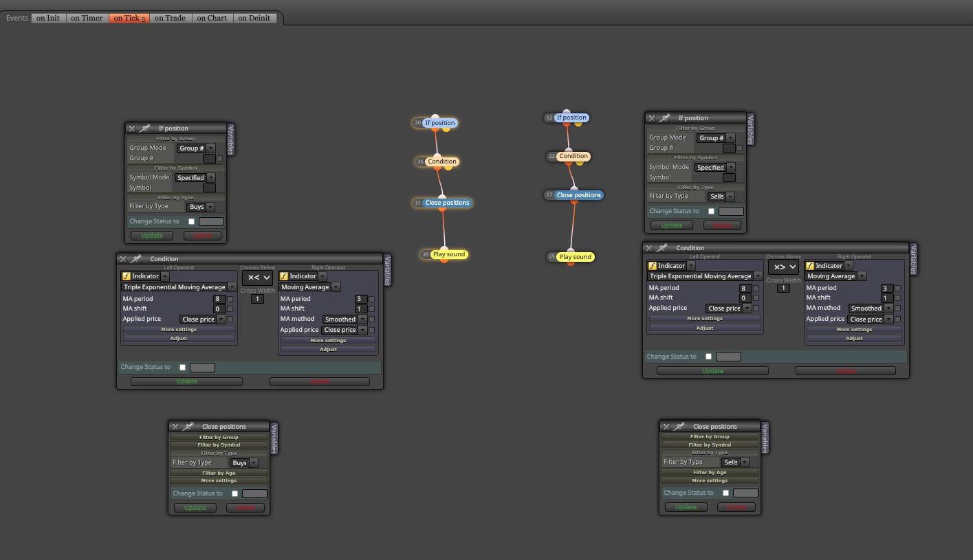Select the 'If position' block numbered 26
The height and width of the screenshot is (560, 973).
pyautogui.click(x=439, y=123)
